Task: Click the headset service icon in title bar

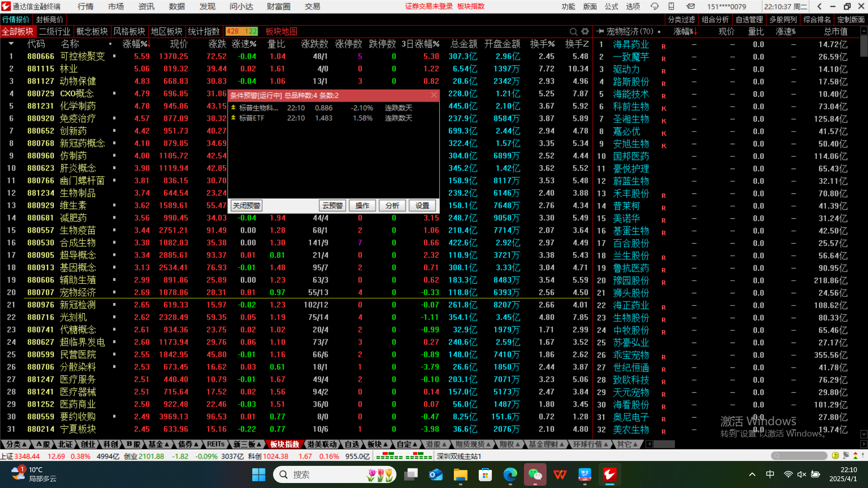Action: click(x=654, y=6)
